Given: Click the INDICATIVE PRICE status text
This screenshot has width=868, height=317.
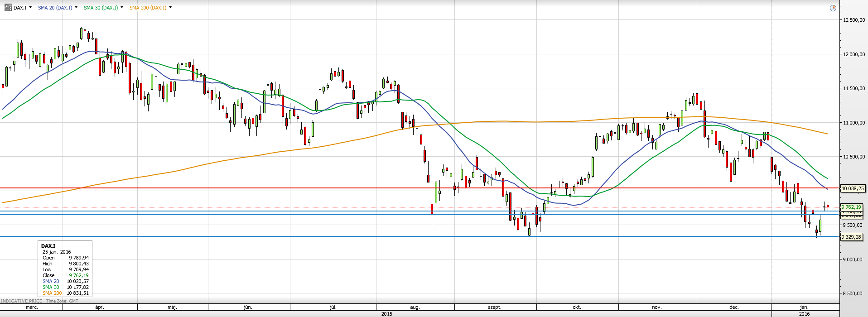Looking at the screenshot, I should 22,301.
